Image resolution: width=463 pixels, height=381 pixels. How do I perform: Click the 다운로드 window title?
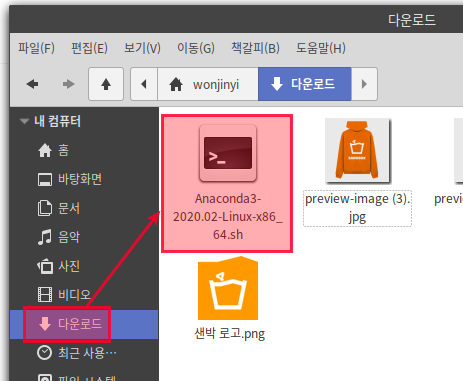point(412,20)
